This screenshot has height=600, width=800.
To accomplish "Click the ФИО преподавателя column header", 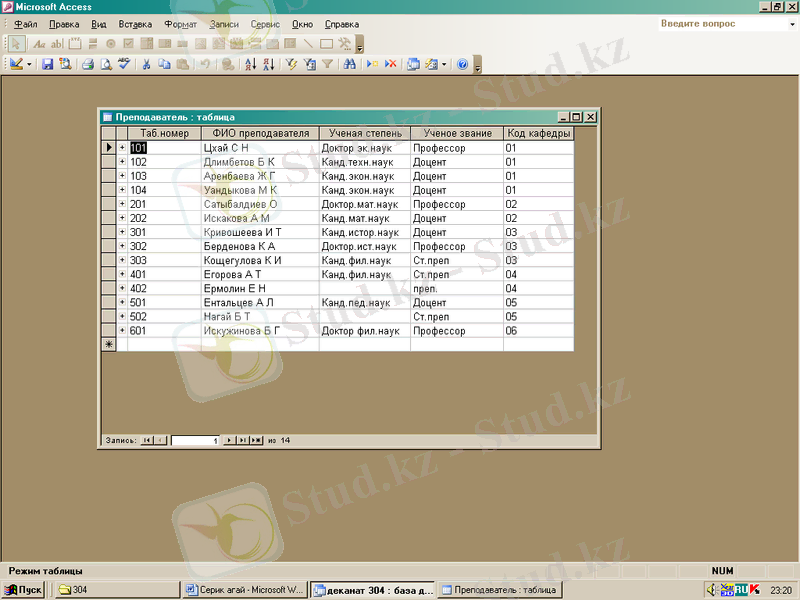I will click(260, 133).
